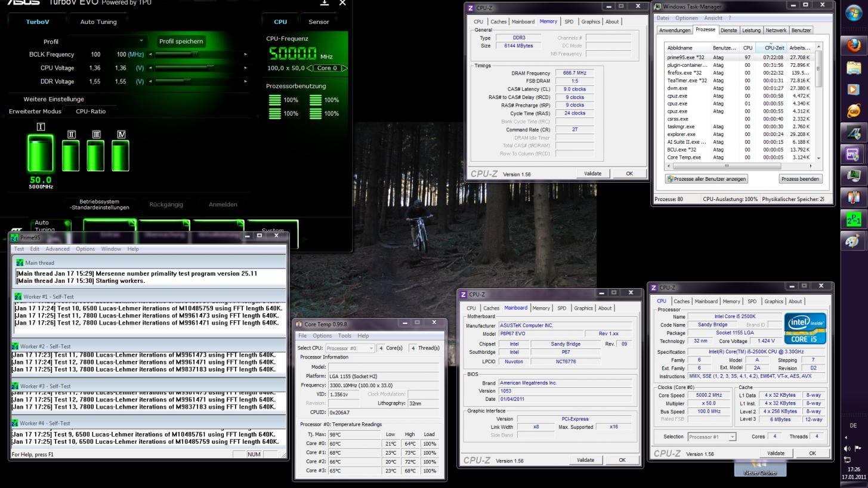This screenshot has width=868, height=488.
Task: Select CPU core III bar in TurboV
Action: pyautogui.click(x=95, y=155)
